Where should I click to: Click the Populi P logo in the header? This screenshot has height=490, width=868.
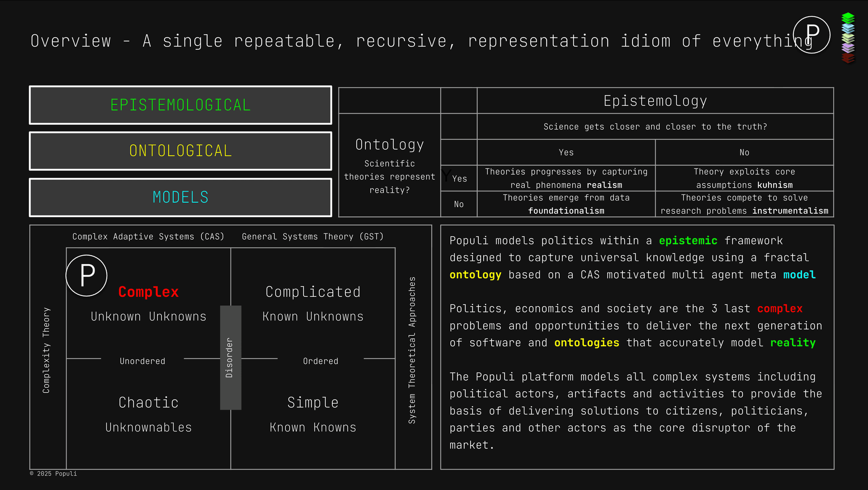(x=811, y=34)
